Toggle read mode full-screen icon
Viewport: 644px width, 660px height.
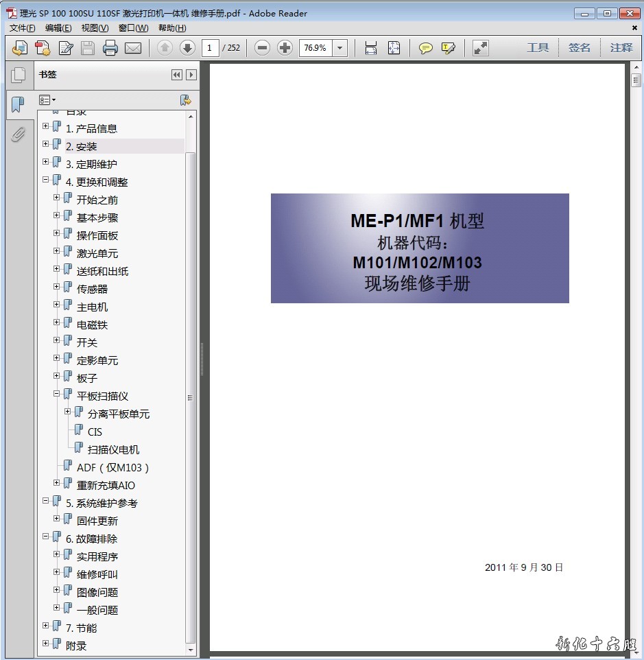tap(481, 48)
